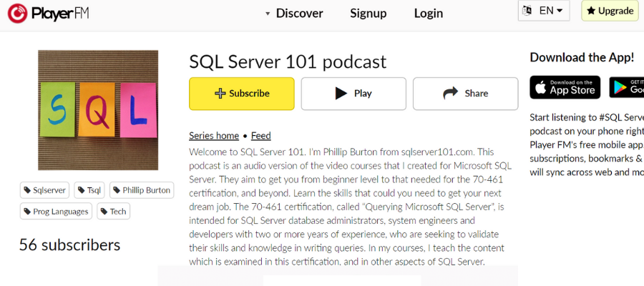
Task: Go to the Signup page
Action: pos(368,14)
